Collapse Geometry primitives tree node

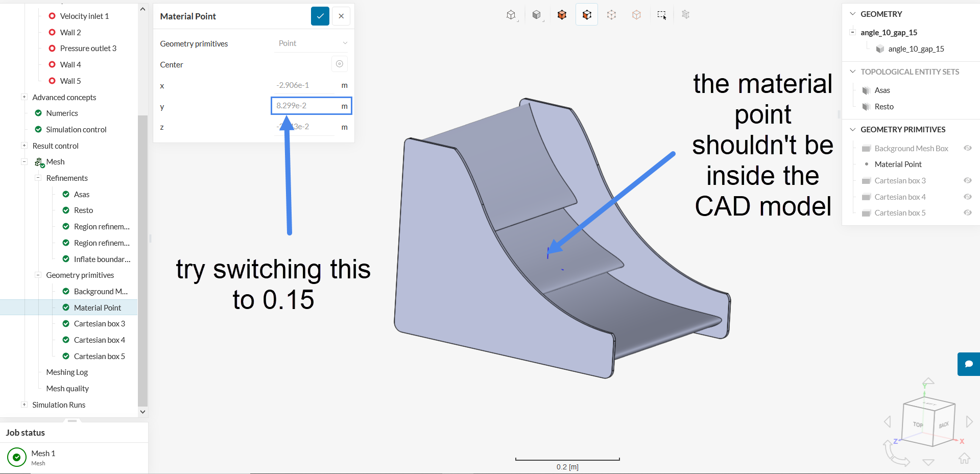pyautogui.click(x=38, y=275)
